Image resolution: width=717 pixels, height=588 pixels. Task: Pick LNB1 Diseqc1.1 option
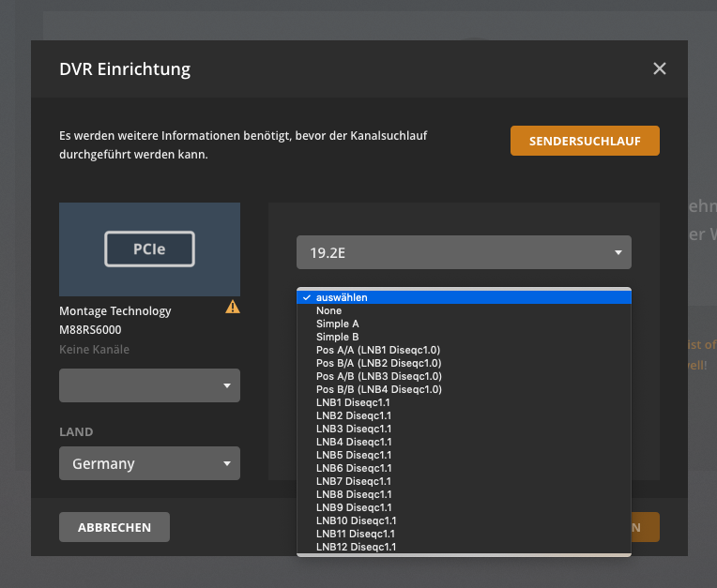click(x=464, y=402)
